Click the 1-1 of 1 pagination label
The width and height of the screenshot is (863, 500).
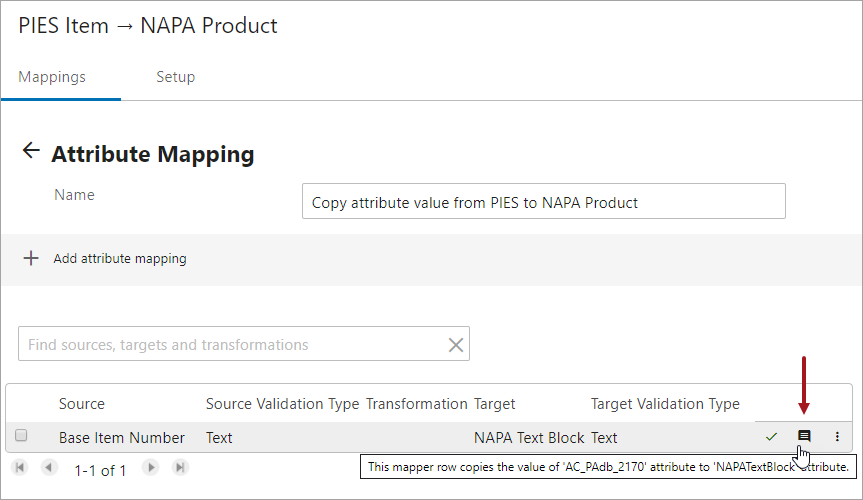pyautogui.click(x=100, y=470)
